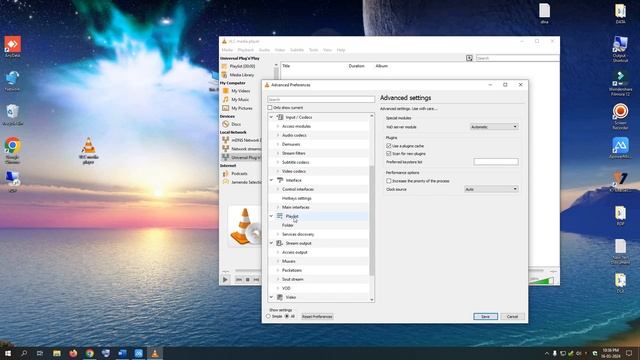Click the Play button in the VLC main window
Viewport: 640px width, 360px height.
[x=225, y=280]
